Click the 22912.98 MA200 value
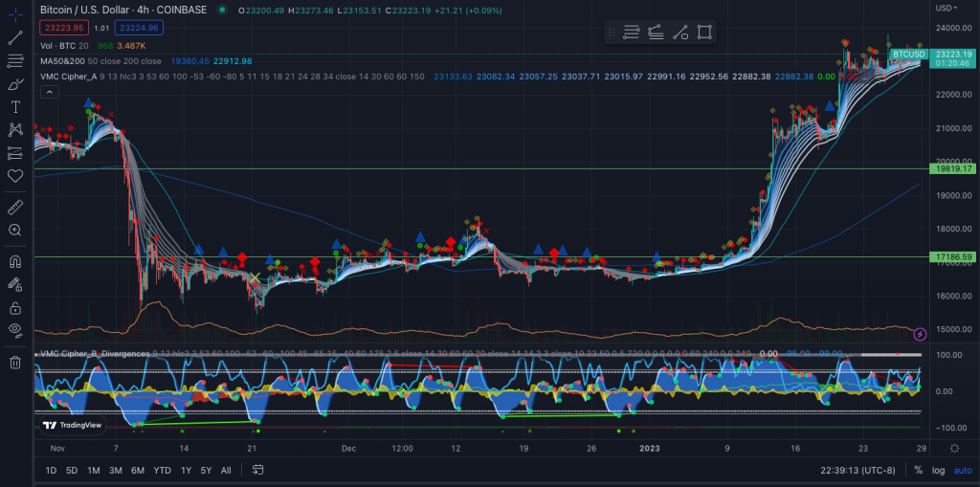The height and width of the screenshot is (487, 980). click(x=233, y=61)
